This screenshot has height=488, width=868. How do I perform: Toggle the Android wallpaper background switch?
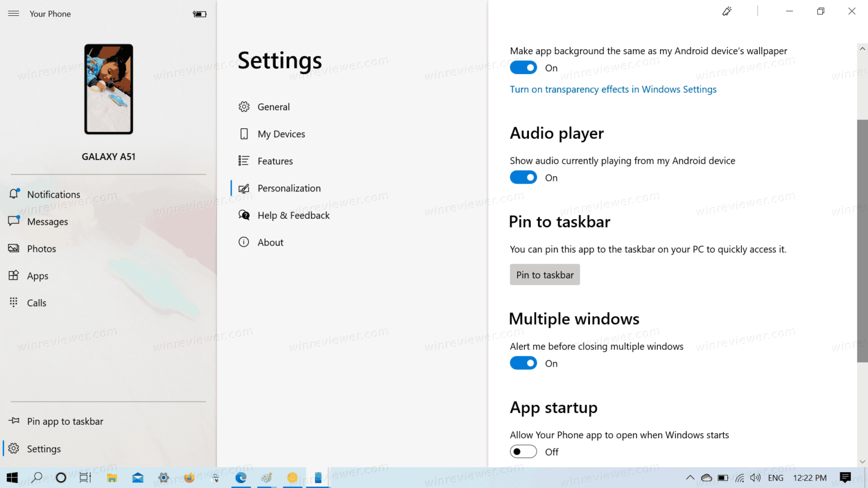523,68
